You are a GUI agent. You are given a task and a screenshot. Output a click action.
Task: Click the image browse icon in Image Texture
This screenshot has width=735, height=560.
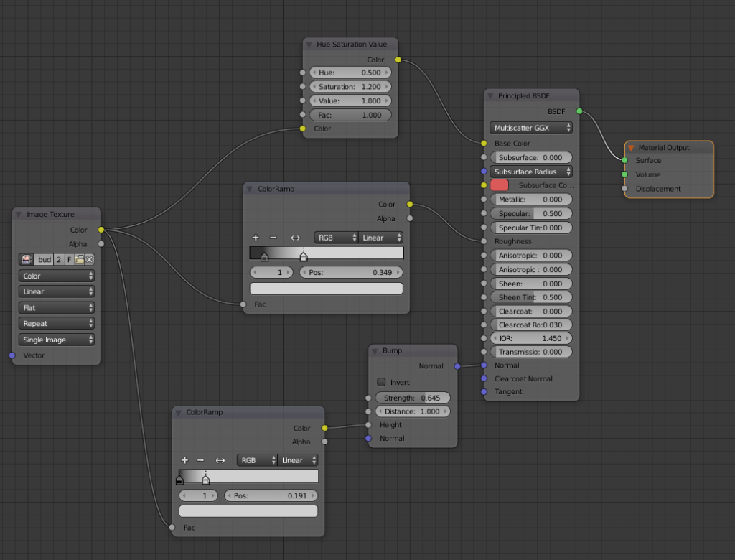27,259
